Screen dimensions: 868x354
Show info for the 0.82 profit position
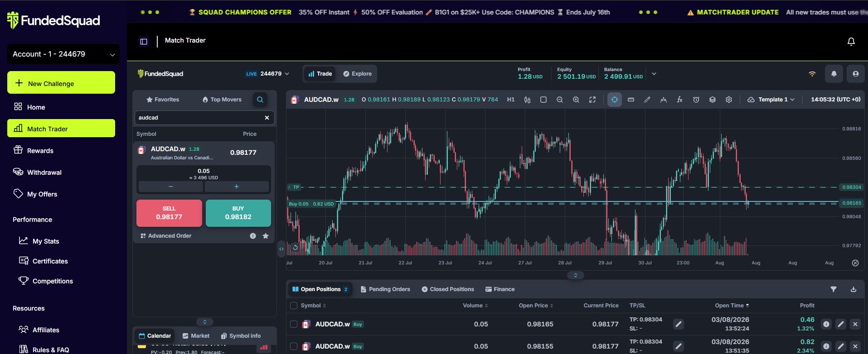tap(826, 346)
